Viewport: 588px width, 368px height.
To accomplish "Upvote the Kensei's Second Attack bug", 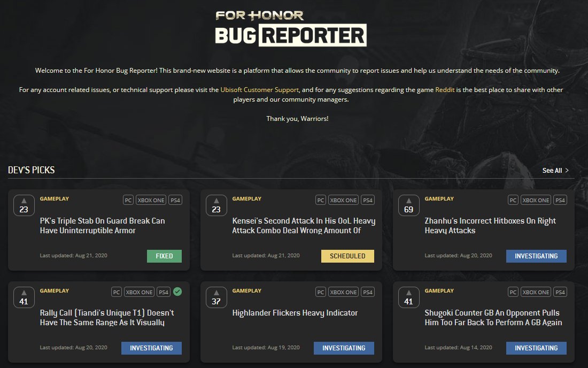I will coord(216,205).
